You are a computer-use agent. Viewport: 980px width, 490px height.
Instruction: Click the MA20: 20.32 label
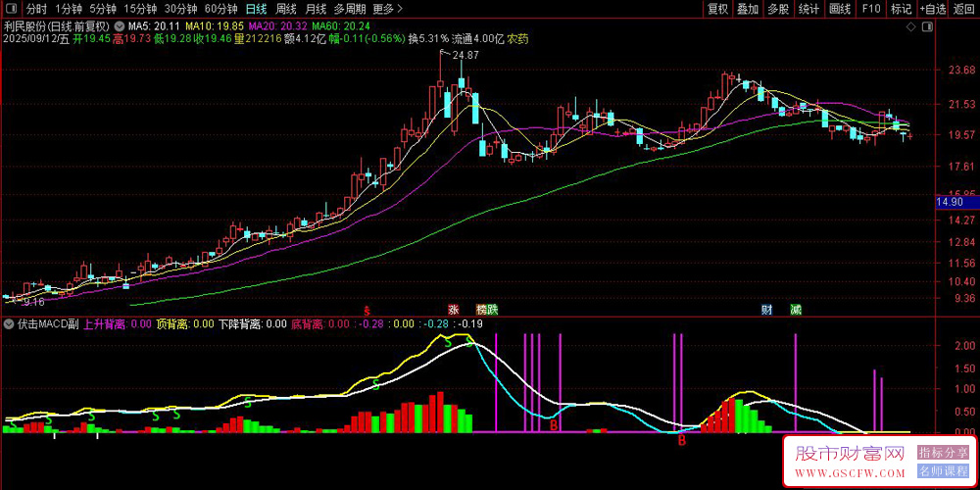pos(277,26)
